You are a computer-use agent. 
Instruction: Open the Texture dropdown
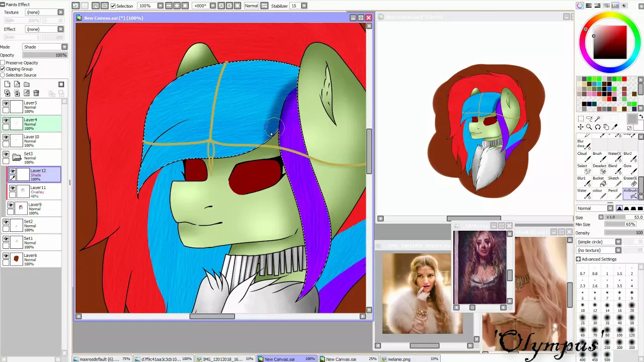44,12
